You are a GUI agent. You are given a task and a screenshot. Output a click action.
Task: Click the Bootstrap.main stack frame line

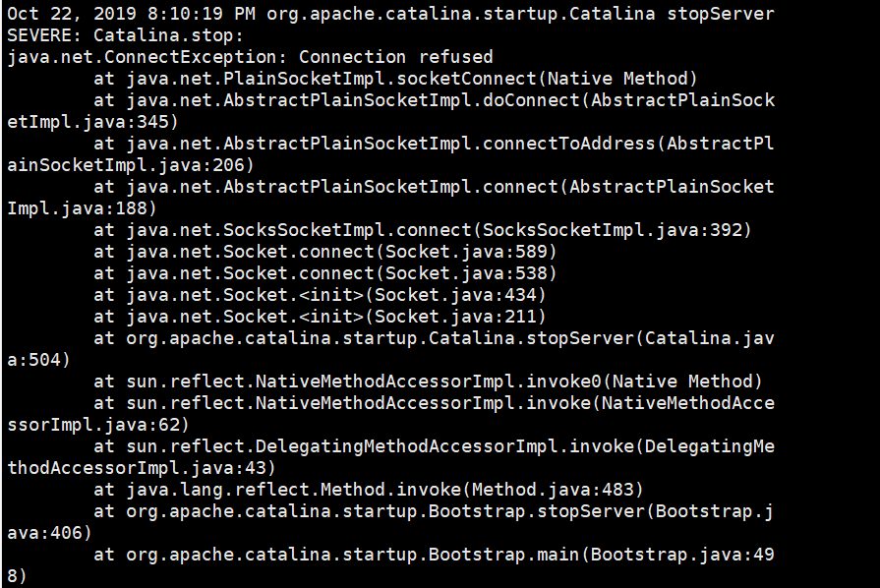pos(433,555)
